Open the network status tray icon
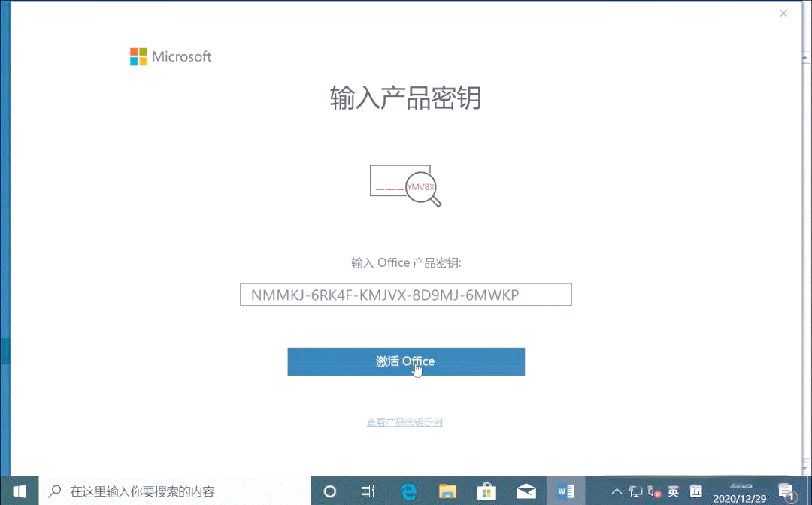 coord(635,491)
